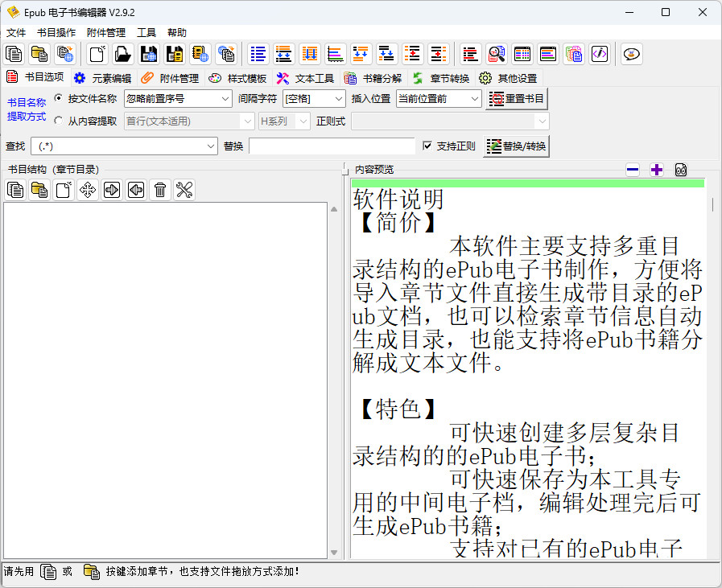The height and width of the screenshot is (588, 722).
Task: Click the purple code tag icon
Action: pos(600,54)
